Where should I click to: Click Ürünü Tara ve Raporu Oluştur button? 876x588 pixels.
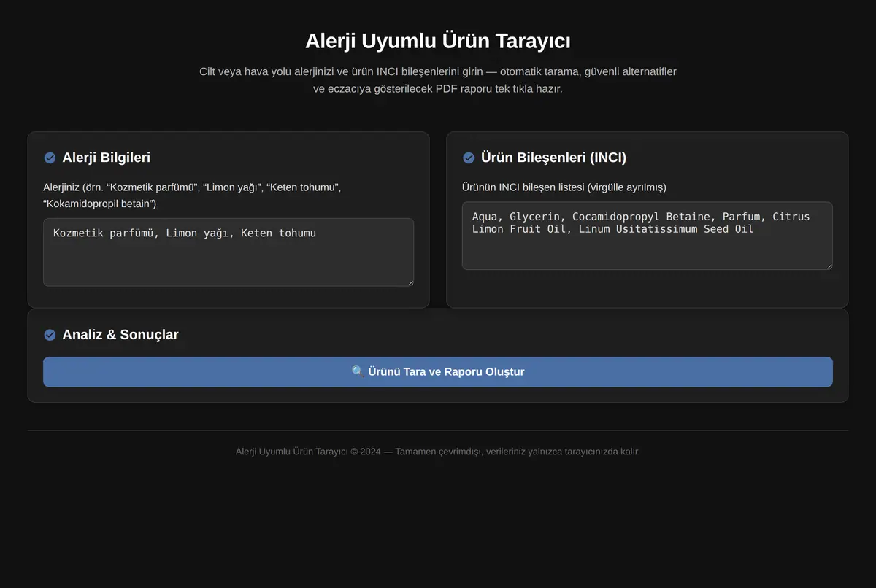coord(438,372)
